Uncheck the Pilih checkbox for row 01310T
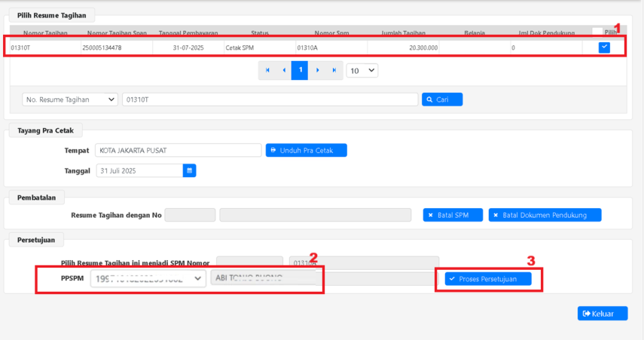 coord(604,47)
